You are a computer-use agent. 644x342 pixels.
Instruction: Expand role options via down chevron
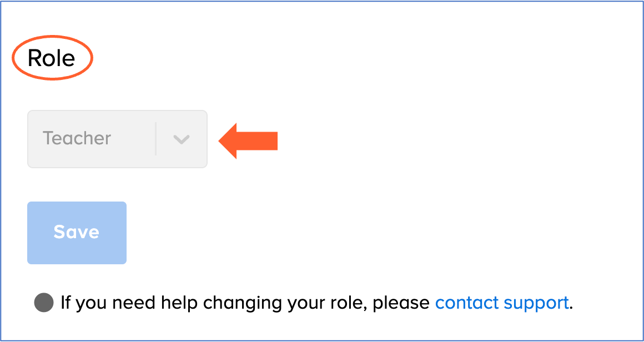point(182,139)
